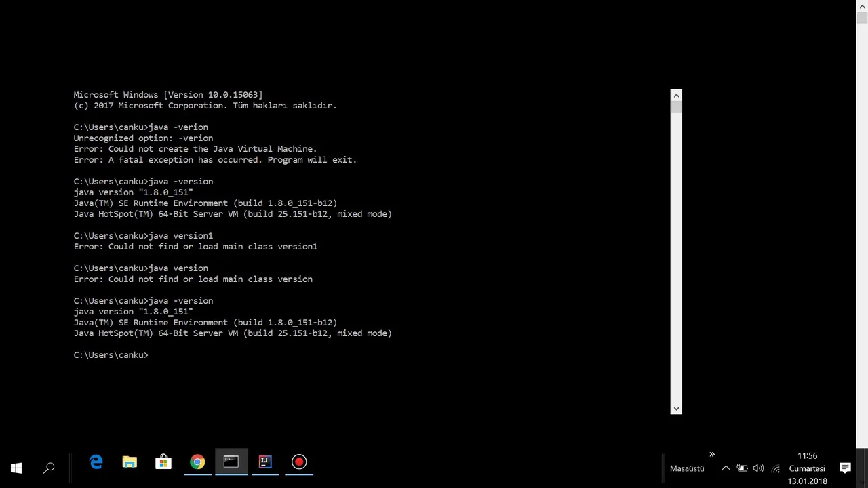The width and height of the screenshot is (868, 488).
Task: Click 'Could not create the Java Virtual Machine' line
Action: (195, 149)
